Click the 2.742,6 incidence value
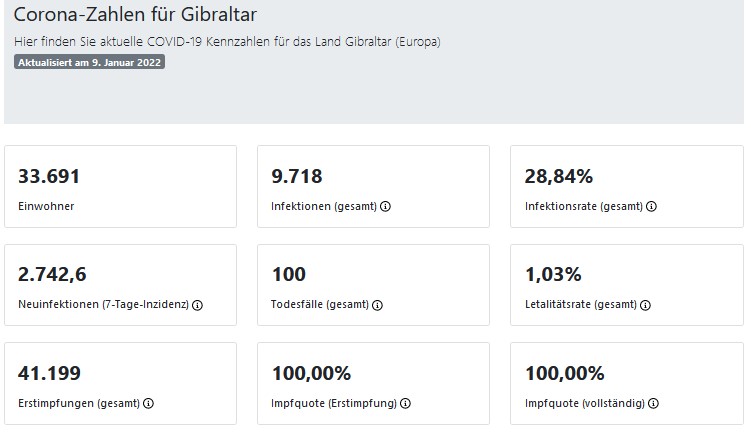The width and height of the screenshot is (751, 433). pos(59,275)
